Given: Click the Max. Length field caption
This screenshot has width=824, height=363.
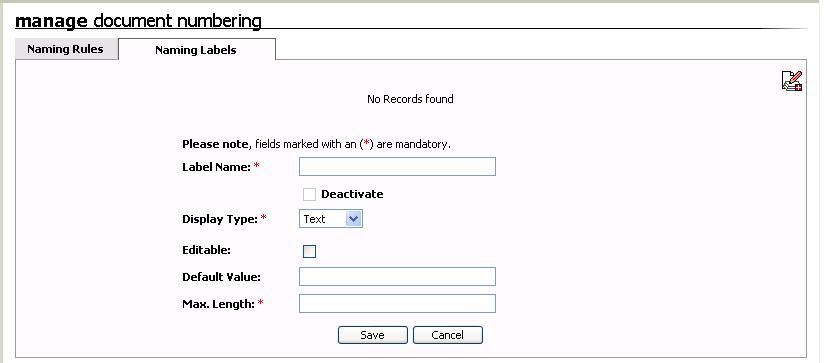Looking at the screenshot, I should pyautogui.click(x=218, y=304).
